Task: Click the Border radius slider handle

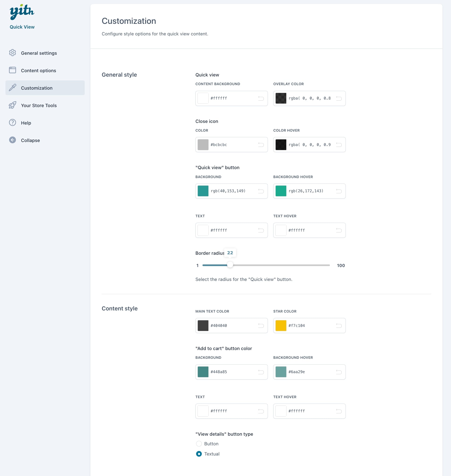Action: (230, 265)
